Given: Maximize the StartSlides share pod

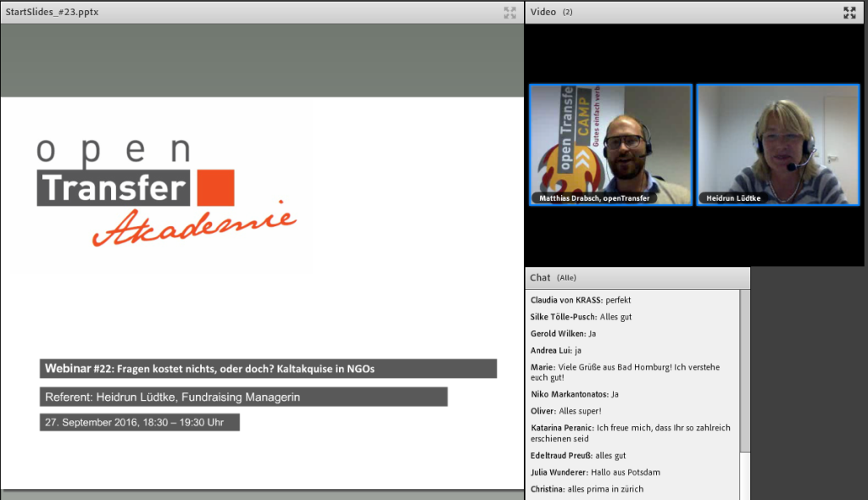Looking at the screenshot, I should pyautogui.click(x=509, y=12).
